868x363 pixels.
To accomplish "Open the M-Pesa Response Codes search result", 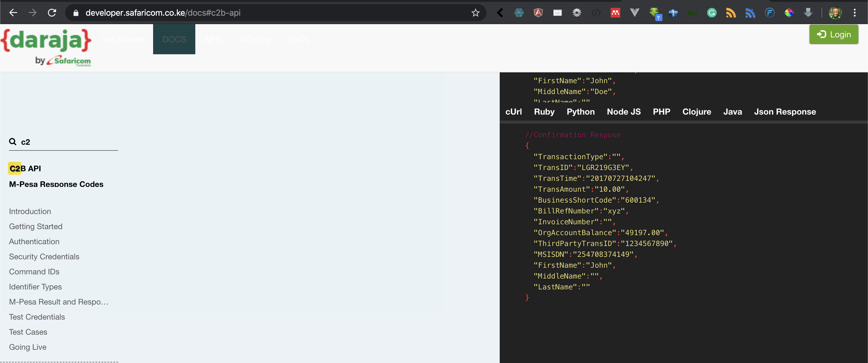I will click(56, 184).
